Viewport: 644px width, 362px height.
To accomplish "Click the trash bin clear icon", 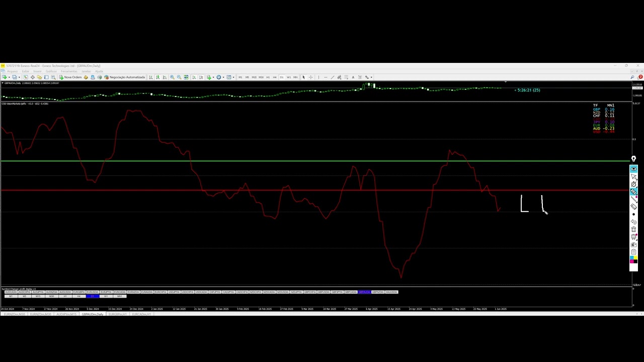I will (633, 229).
